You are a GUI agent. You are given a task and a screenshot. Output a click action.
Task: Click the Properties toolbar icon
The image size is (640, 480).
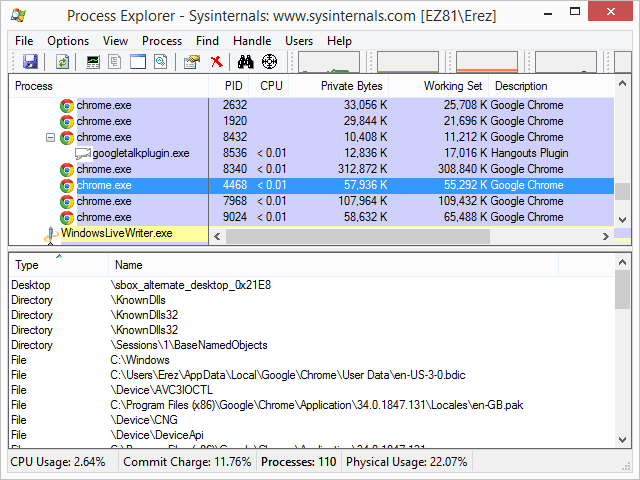(190, 62)
